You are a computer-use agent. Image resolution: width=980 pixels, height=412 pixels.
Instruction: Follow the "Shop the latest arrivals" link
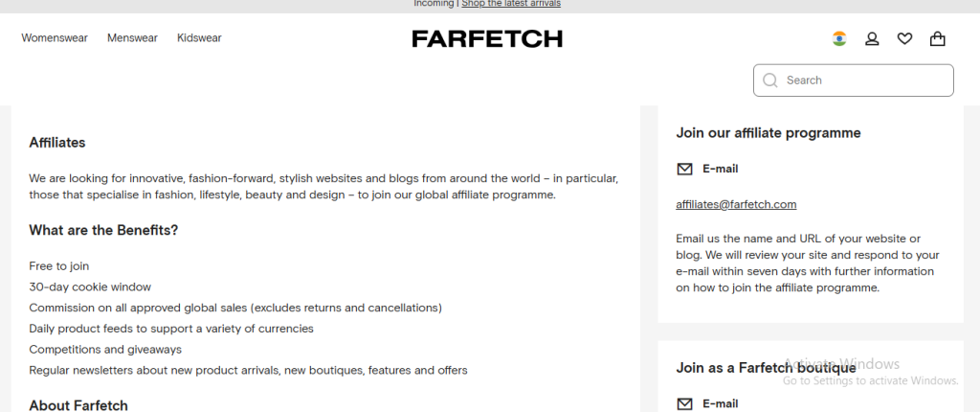(x=511, y=4)
